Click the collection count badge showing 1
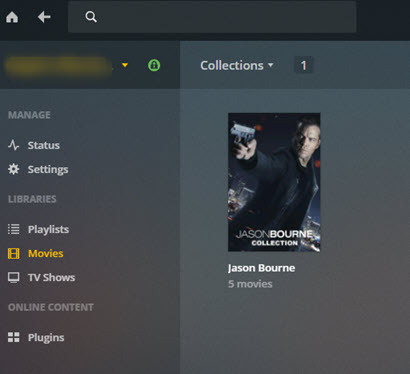 303,65
